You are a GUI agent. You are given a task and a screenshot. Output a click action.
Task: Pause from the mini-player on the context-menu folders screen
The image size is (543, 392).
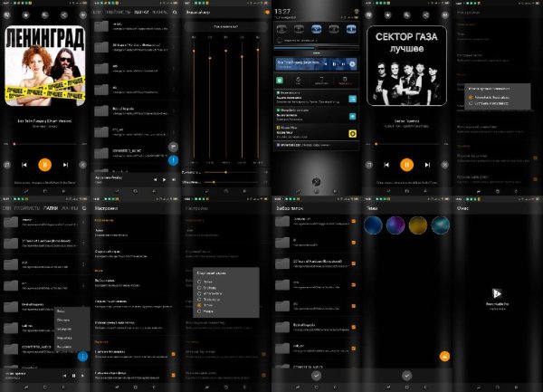(73, 376)
